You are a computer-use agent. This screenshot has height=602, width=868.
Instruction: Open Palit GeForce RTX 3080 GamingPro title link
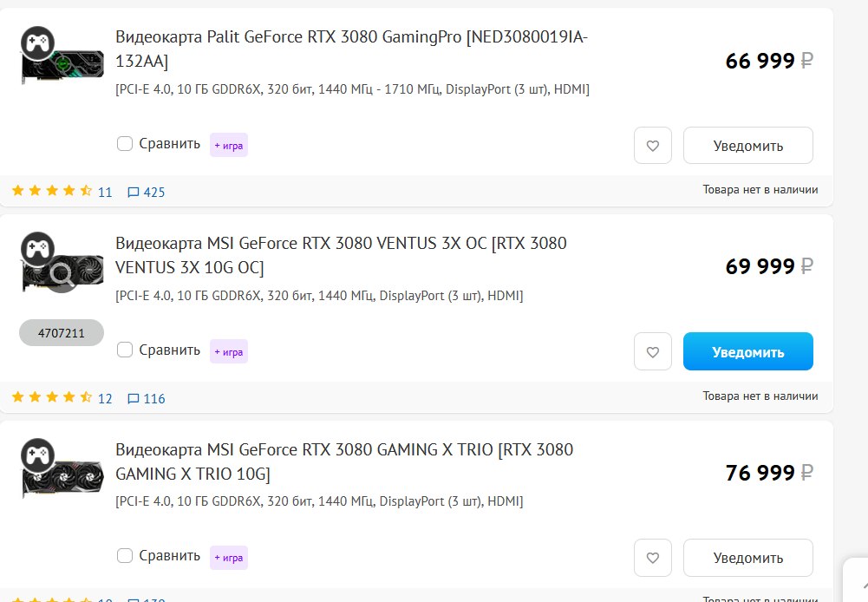351,49
